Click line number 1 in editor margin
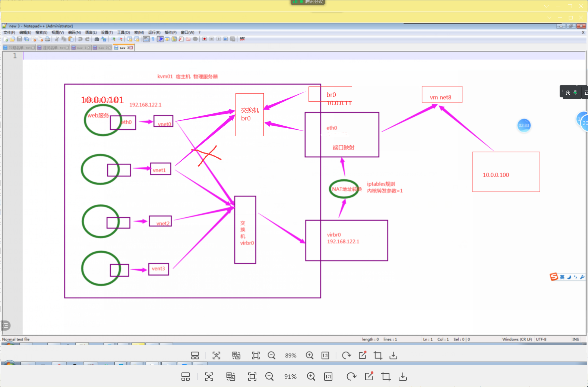588x387 pixels. tap(15, 56)
